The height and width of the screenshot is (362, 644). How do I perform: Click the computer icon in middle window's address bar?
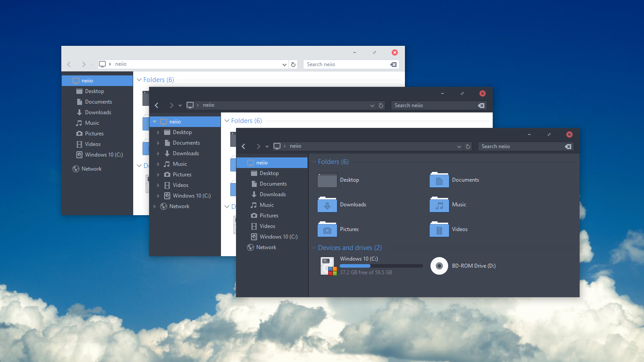point(190,105)
